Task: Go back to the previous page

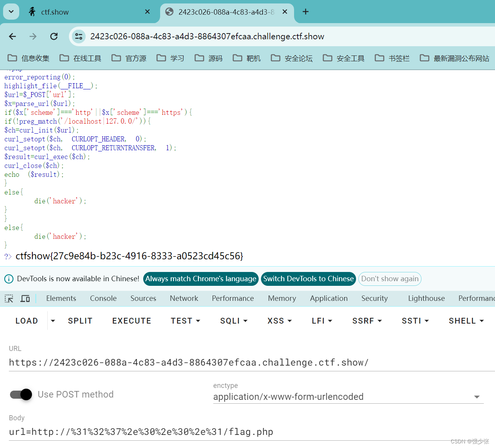Action: tap(13, 36)
